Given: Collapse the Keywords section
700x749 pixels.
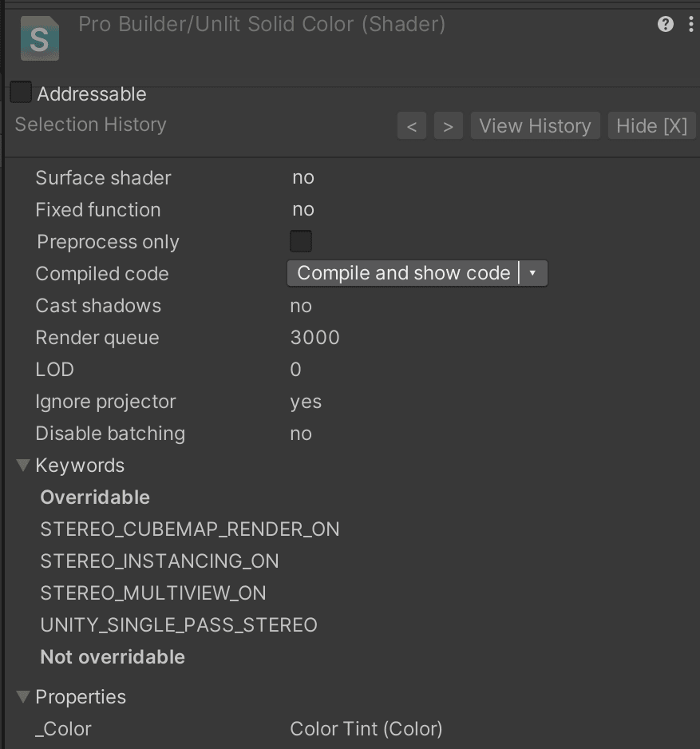Looking at the screenshot, I should pos(23,466).
